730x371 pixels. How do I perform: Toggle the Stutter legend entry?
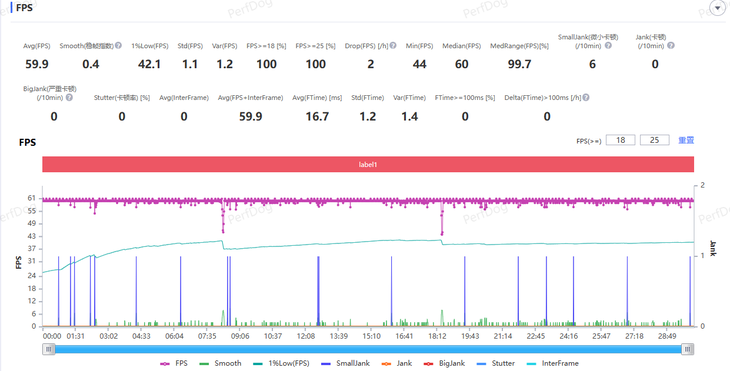tap(495, 364)
